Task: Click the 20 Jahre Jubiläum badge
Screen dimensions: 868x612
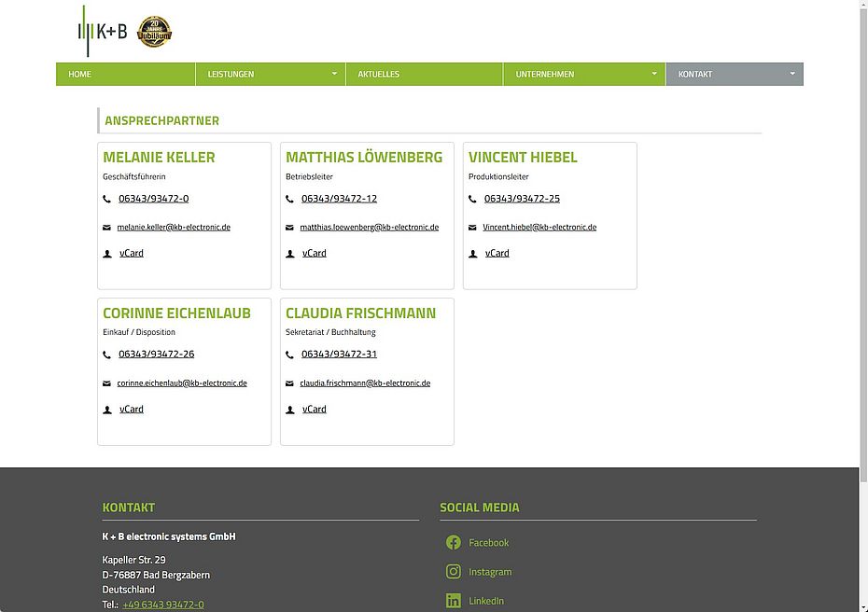Action: pos(155,32)
